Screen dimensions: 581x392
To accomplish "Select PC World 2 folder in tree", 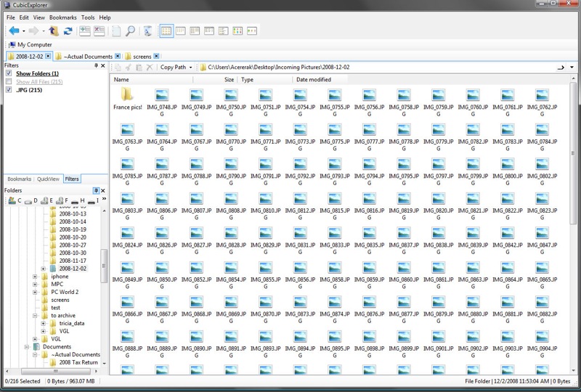I will [64, 292].
